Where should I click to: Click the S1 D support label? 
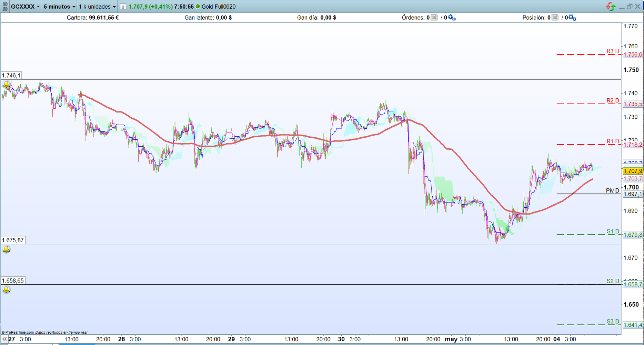click(613, 231)
